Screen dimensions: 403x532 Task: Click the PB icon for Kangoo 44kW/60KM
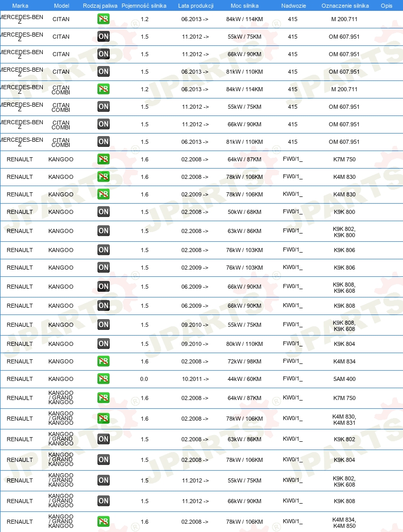[104, 379]
